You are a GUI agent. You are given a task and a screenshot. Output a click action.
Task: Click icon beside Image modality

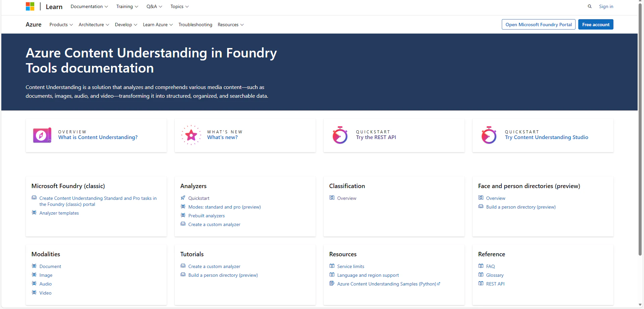click(34, 275)
